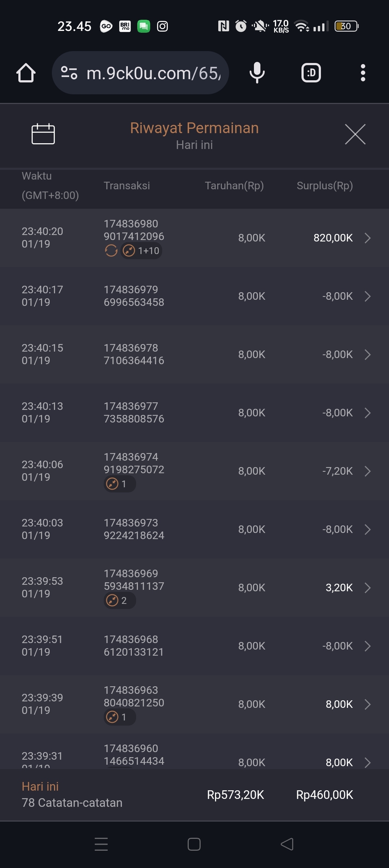Screen dimensions: 389x868
Task: Expand the 23:39:39 record chevron
Action: click(367, 704)
